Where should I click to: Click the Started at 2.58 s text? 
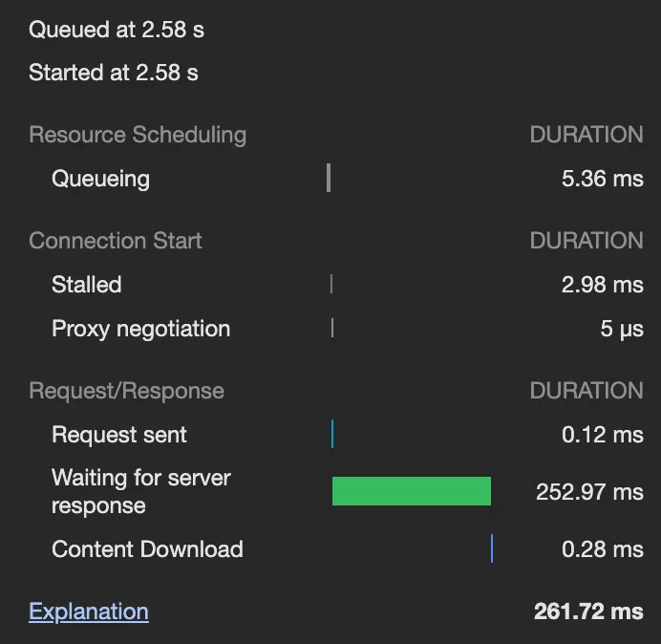click(114, 73)
